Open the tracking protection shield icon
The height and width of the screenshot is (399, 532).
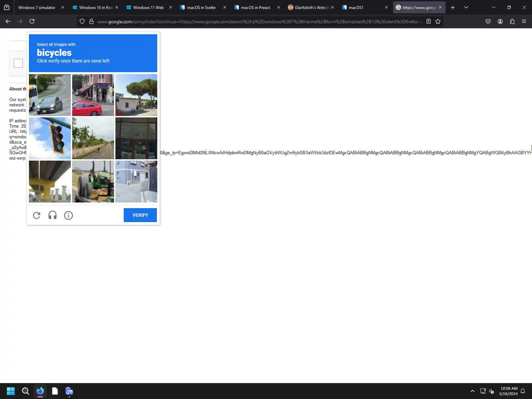pos(82,21)
